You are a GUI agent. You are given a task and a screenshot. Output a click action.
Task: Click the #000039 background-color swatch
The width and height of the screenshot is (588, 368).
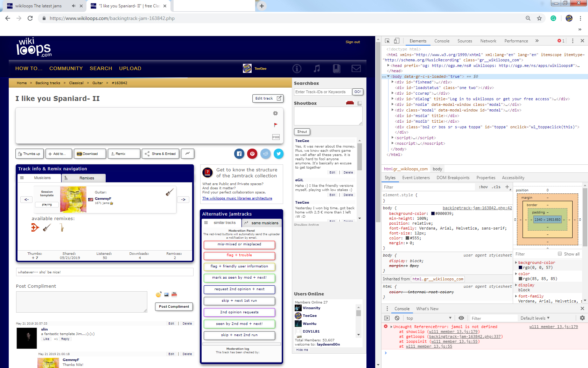433,213
